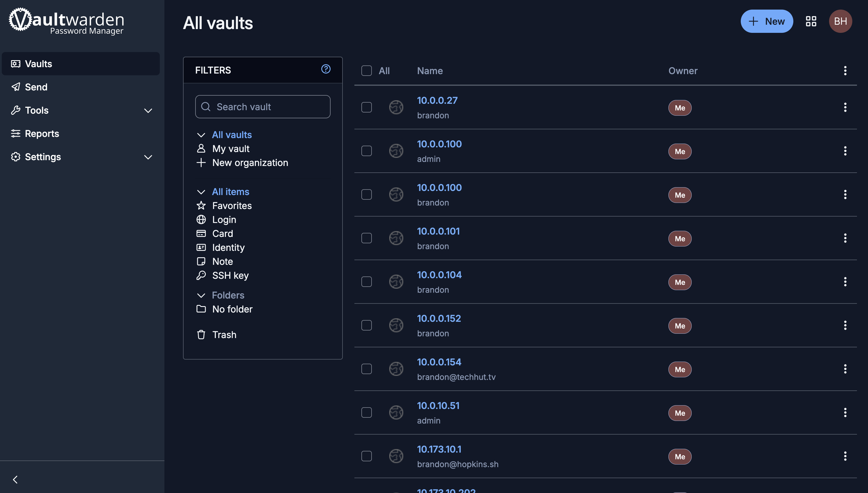Click inside the Search vault field
The width and height of the screenshot is (868, 493).
pos(263,107)
